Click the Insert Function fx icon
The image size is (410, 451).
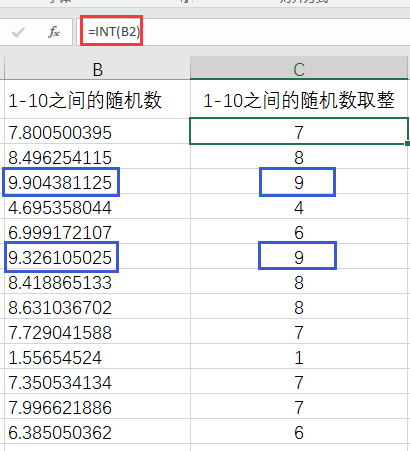click(x=54, y=32)
